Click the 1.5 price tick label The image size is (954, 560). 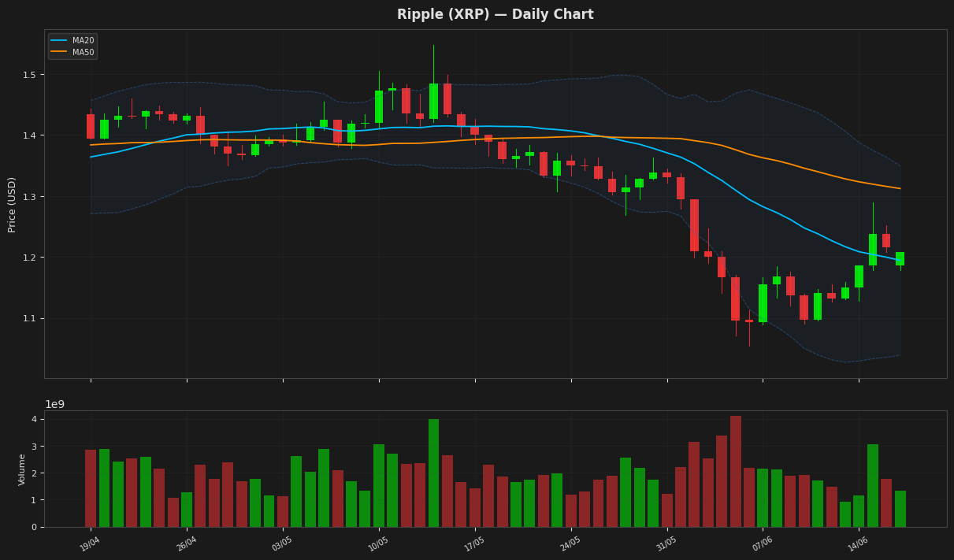click(31, 75)
